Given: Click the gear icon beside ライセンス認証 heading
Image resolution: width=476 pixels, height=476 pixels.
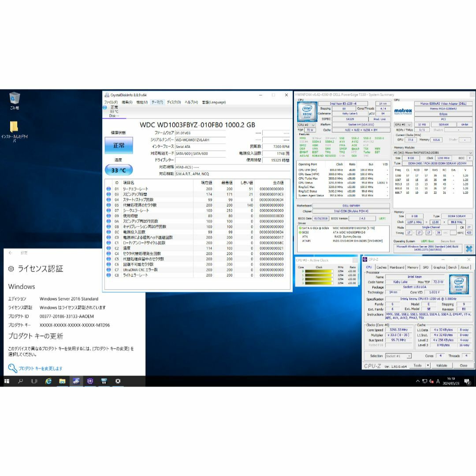Looking at the screenshot, I should pyautogui.click(x=11, y=269).
